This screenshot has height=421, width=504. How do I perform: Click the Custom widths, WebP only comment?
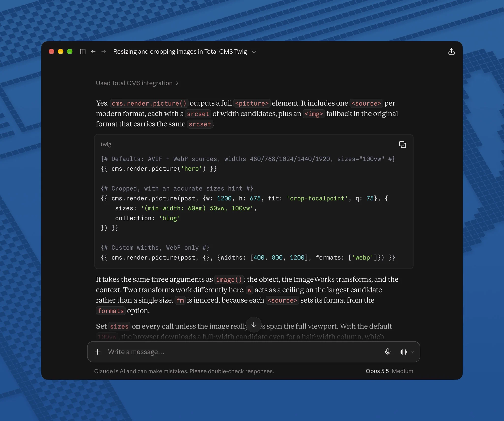(155, 248)
